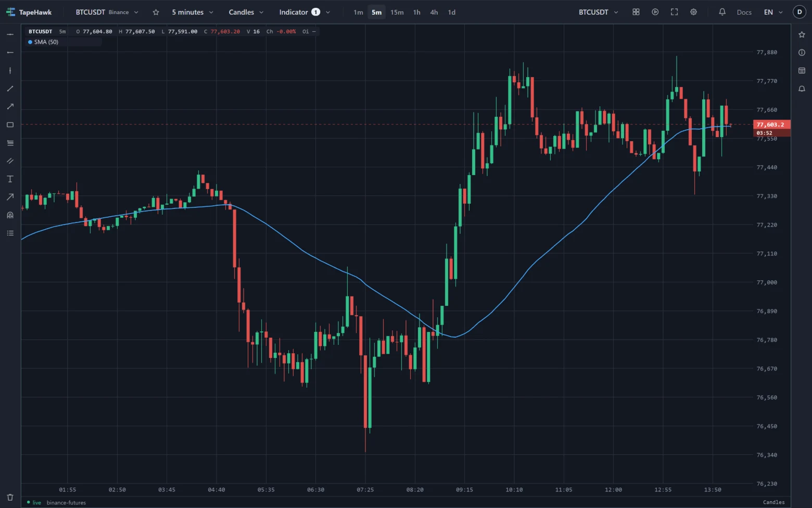Select the parallel channel drawing tool
Viewport: 812px width, 508px height.
[x=10, y=161]
